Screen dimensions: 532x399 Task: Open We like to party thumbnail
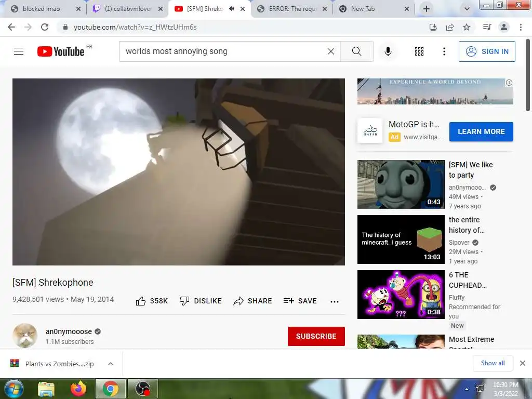pyautogui.click(x=401, y=184)
